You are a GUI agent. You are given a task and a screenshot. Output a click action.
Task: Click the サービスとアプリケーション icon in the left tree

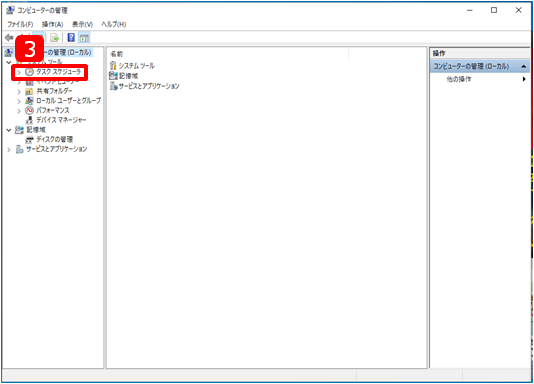click(x=19, y=149)
